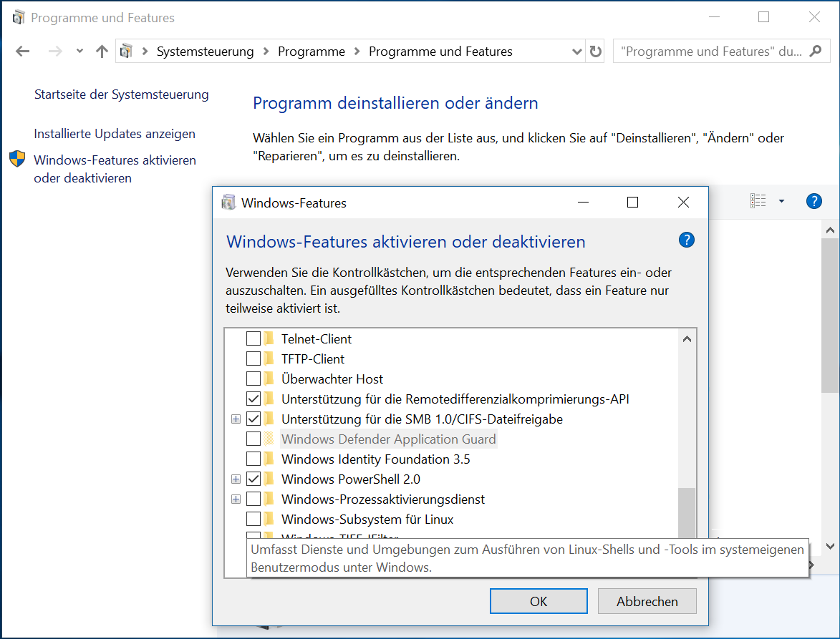840x639 pixels.
Task: Click the main window scrollbar down arrow
Action: click(831, 547)
